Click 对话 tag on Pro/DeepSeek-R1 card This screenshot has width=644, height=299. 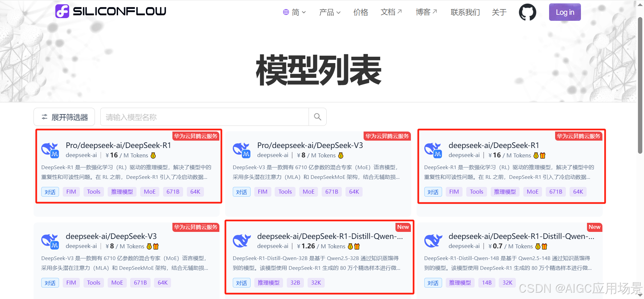(x=50, y=192)
